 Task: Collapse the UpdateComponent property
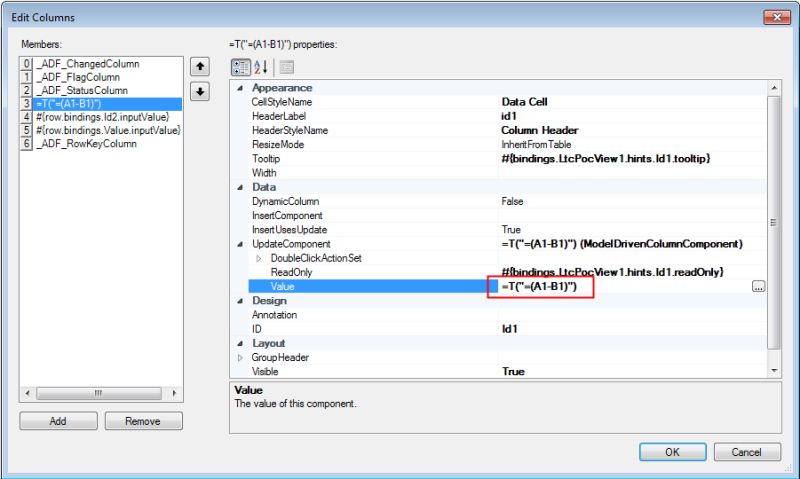tap(240, 244)
